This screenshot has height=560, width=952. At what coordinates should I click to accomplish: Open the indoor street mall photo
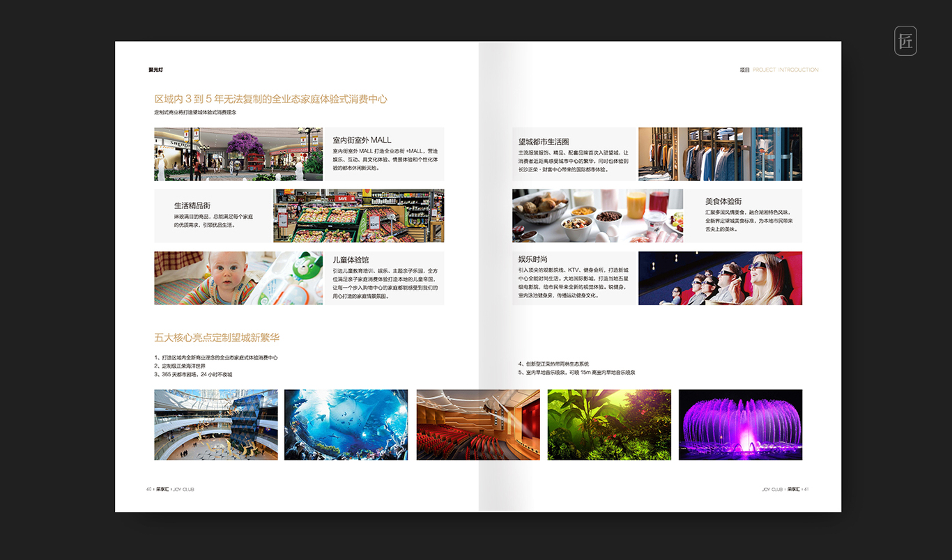(x=238, y=154)
